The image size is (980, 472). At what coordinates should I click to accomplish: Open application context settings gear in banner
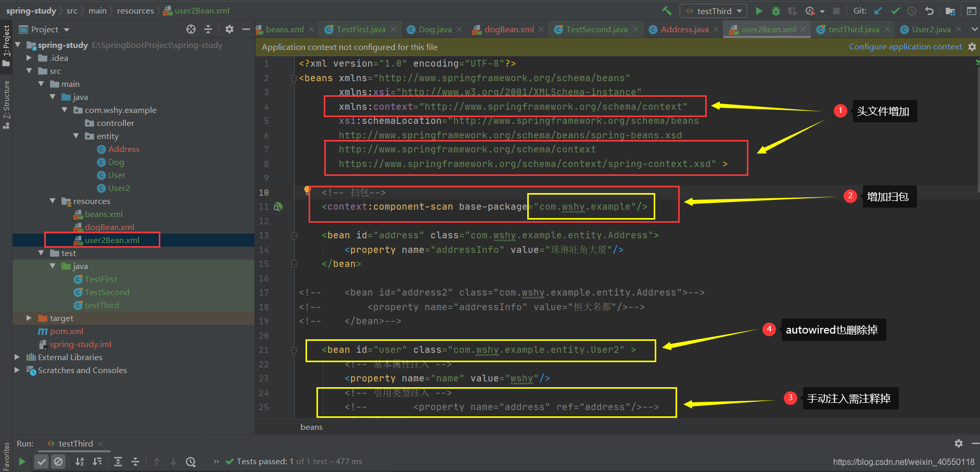(972, 47)
